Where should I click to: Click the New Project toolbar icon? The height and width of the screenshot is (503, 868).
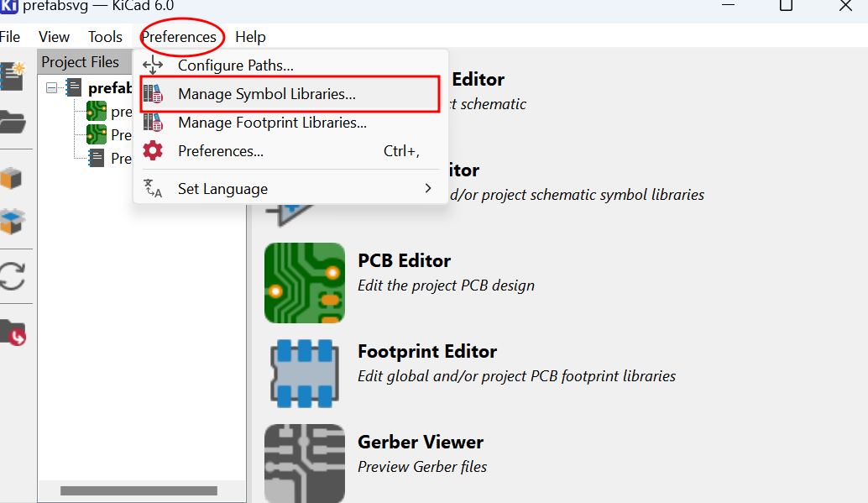[12, 75]
